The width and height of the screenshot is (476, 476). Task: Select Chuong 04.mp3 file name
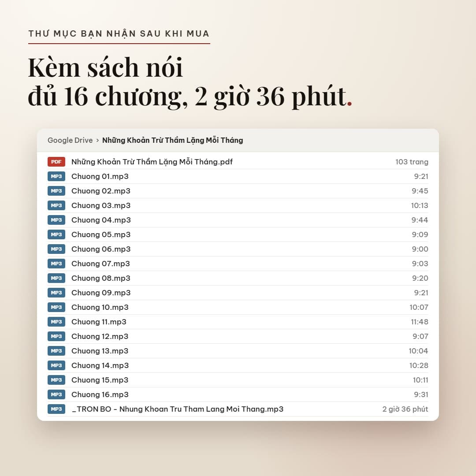pos(101,220)
